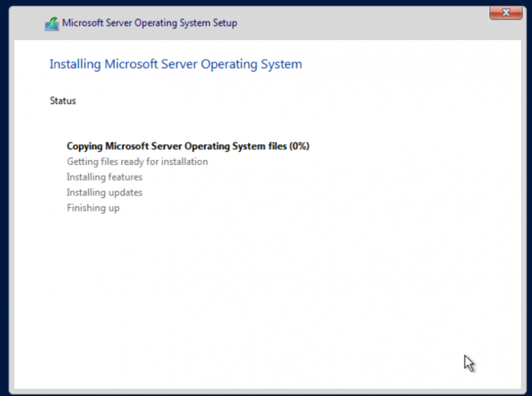The height and width of the screenshot is (396, 532).
Task: Click the 'Microsoft Server Operating System Setup' title text
Action: click(x=150, y=23)
